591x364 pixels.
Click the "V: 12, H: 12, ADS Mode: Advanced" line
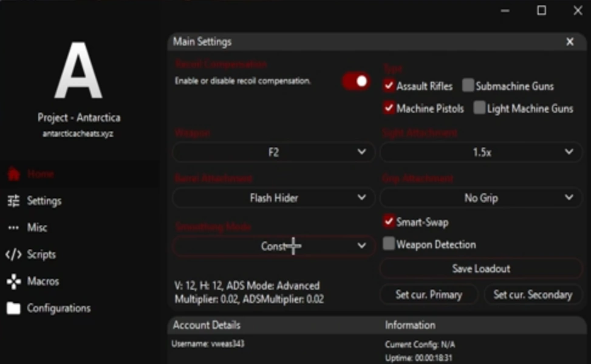click(247, 286)
